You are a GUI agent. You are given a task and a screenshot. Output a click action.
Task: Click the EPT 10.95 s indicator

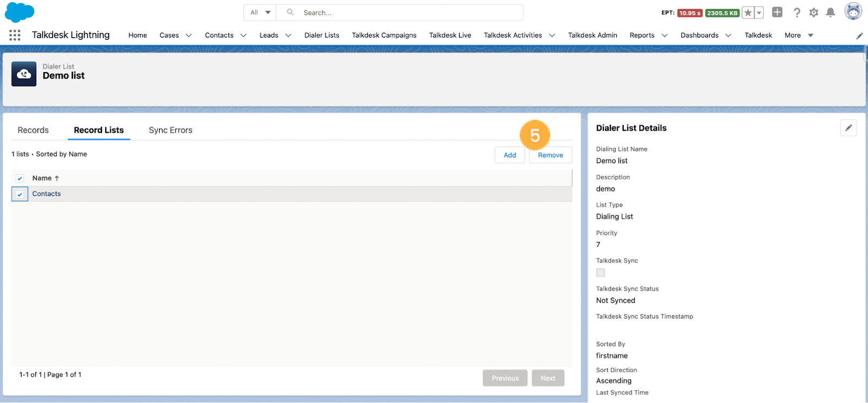(x=689, y=13)
